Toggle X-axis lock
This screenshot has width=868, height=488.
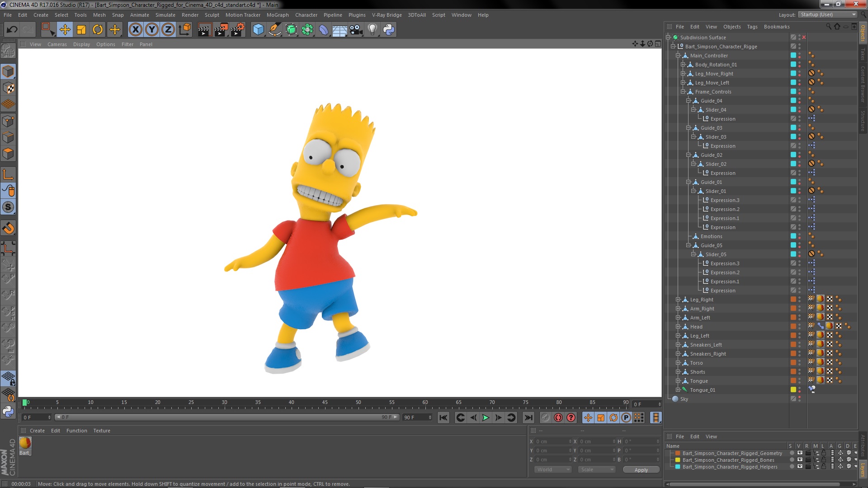135,30
